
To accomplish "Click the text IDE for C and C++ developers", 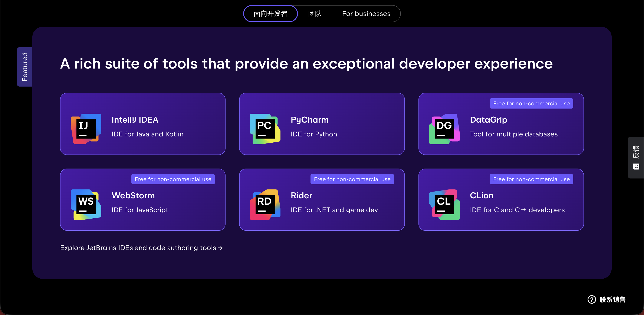I will point(517,210).
